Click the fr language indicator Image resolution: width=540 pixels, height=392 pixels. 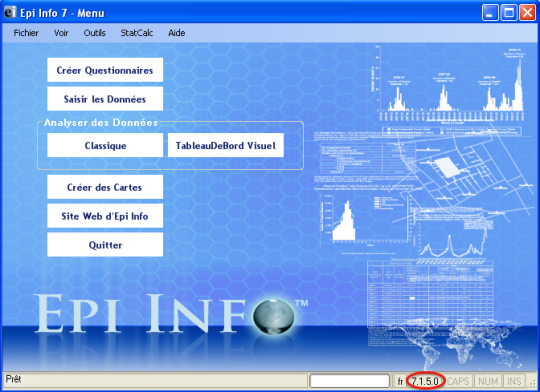click(400, 381)
